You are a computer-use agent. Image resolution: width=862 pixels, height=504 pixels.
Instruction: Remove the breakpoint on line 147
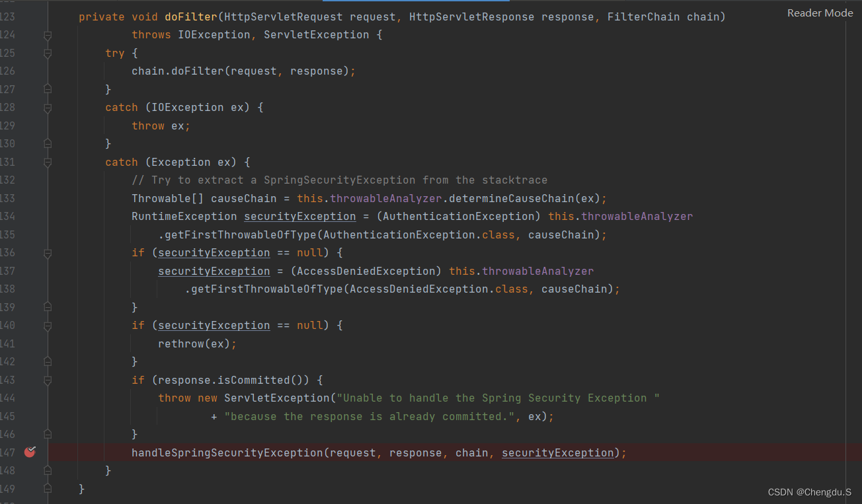[x=30, y=452]
